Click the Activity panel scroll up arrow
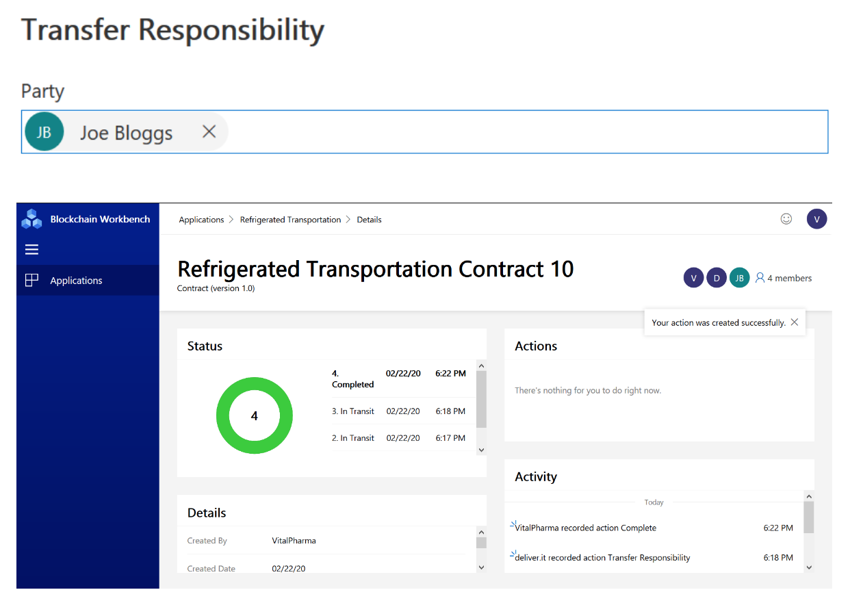The width and height of the screenshot is (850, 616). tap(809, 497)
